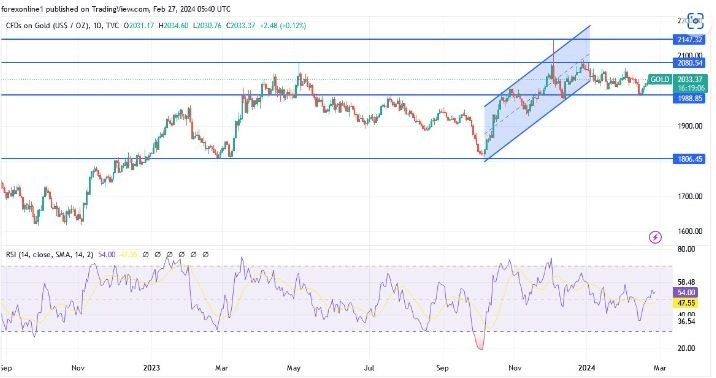The image size is (716, 378).
Task: Click the purple RSI value 54.00 in legend
Action: pyautogui.click(x=106, y=254)
